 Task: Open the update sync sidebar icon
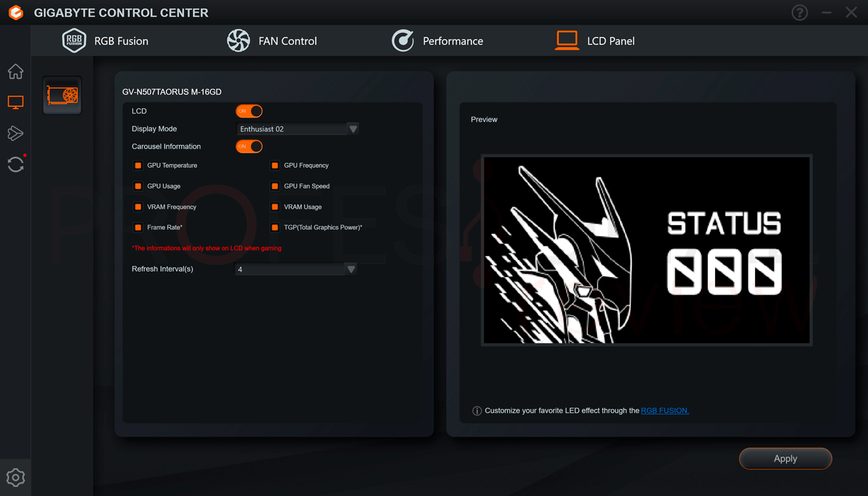click(15, 164)
